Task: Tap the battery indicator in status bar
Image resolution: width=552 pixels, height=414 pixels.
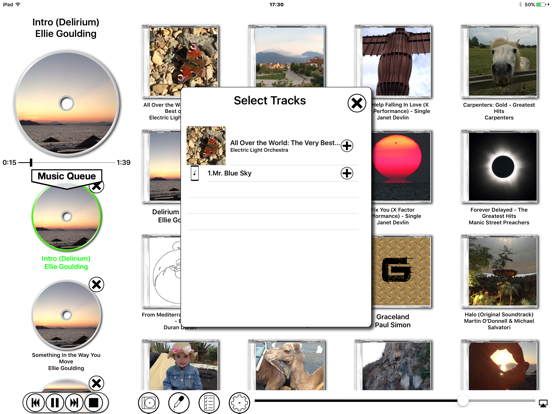Action: click(541, 5)
